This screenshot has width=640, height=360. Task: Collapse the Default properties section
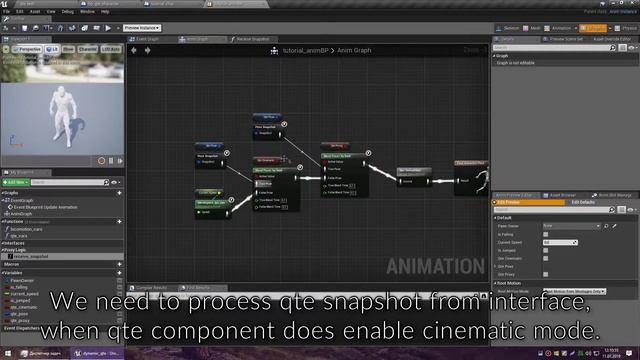click(x=496, y=218)
